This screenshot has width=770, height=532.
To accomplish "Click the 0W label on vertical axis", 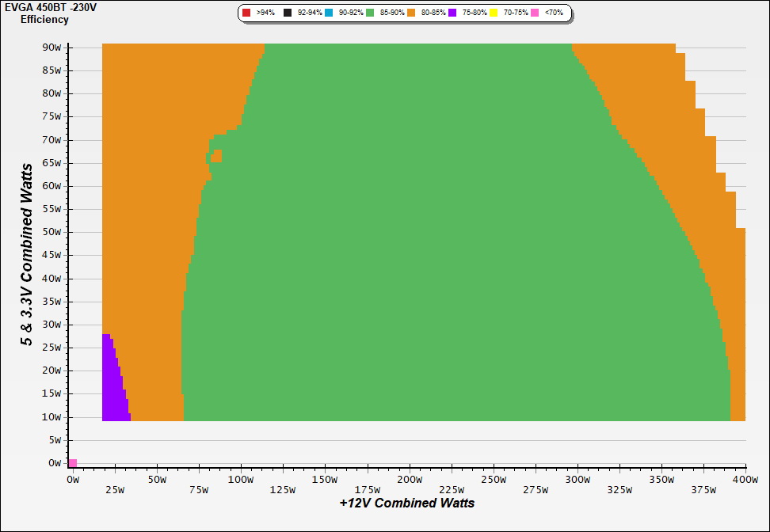I will coord(56,463).
